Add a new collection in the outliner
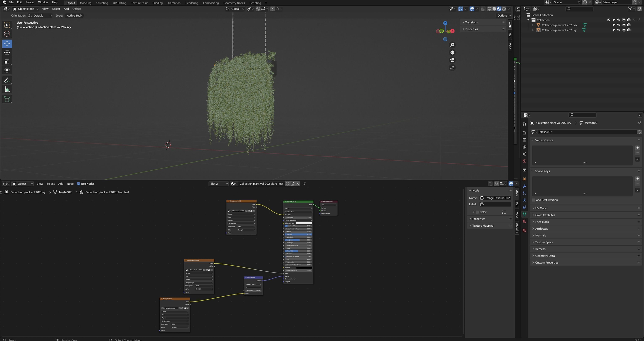 point(640,9)
